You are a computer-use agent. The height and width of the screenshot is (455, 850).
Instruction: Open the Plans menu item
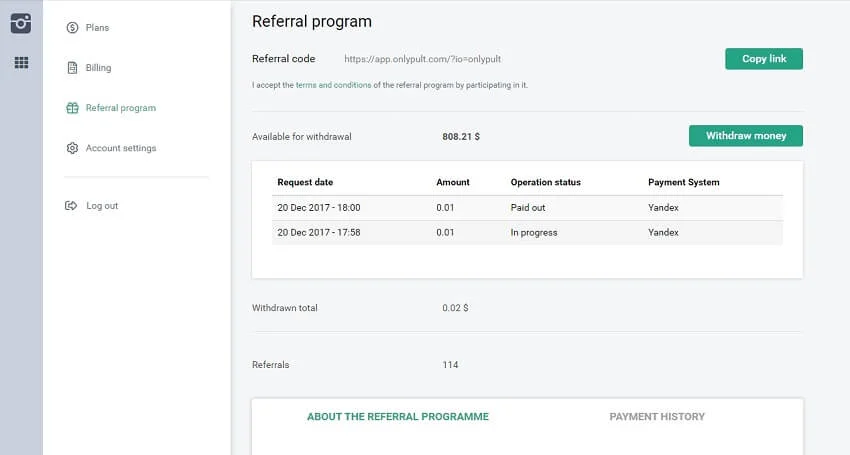(x=98, y=28)
